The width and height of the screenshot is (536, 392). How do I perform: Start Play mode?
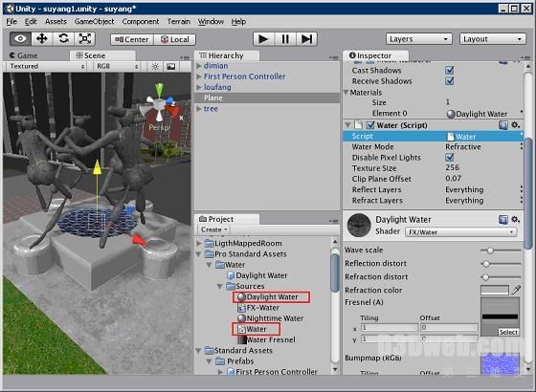tap(263, 39)
